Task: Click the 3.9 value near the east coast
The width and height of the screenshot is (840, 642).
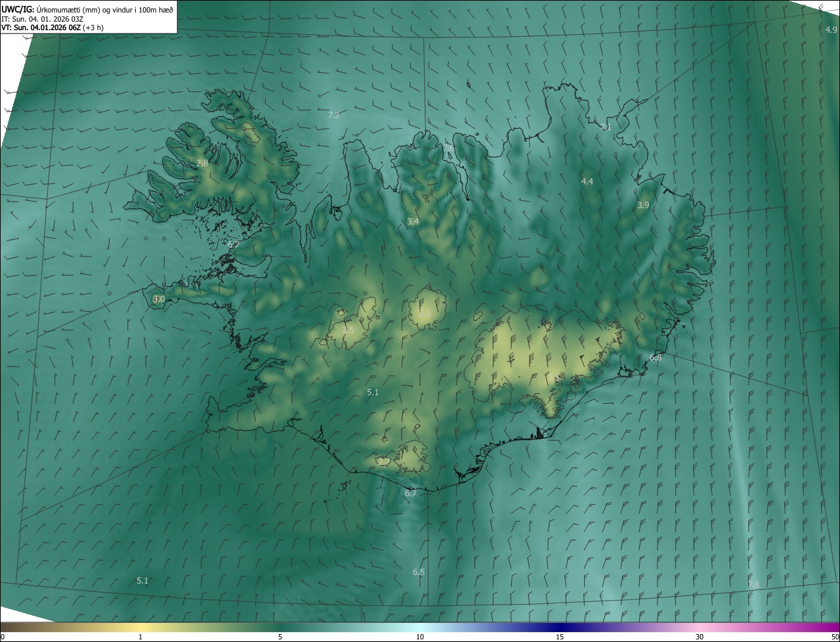Action: click(643, 205)
